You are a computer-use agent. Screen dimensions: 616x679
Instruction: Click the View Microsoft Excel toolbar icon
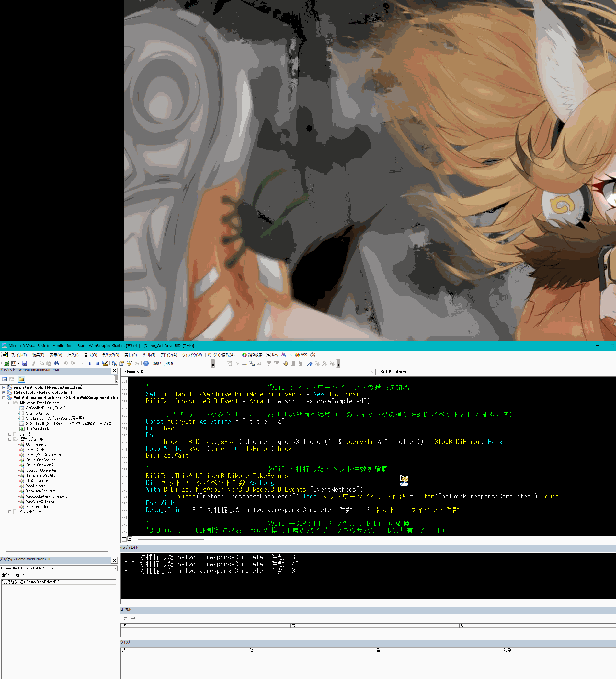click(x=6, y=363)
